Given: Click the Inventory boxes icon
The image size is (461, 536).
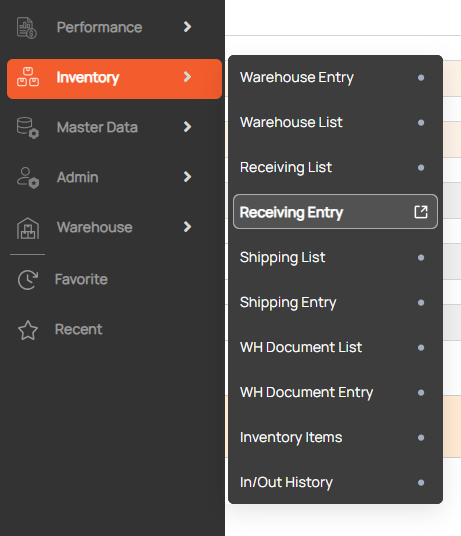Looking at the screenshot, I should [28, 77].
